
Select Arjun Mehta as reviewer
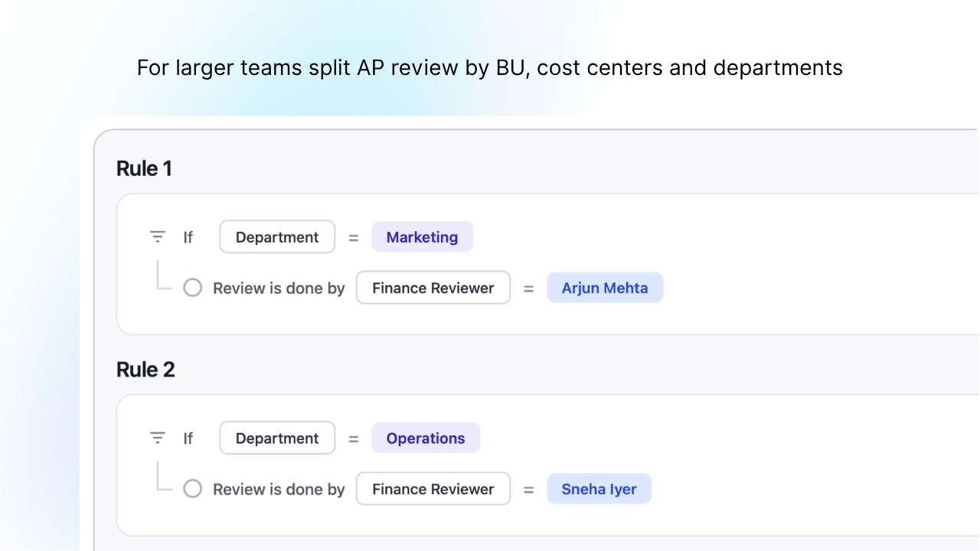(x=605, y=287)
